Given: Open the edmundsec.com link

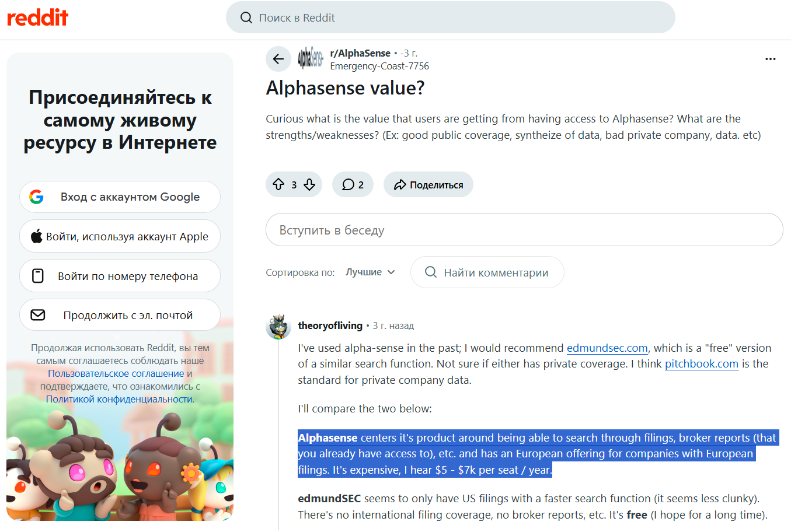Looking at the screenshot, I should pyautogui.click(x=607, y=348).
